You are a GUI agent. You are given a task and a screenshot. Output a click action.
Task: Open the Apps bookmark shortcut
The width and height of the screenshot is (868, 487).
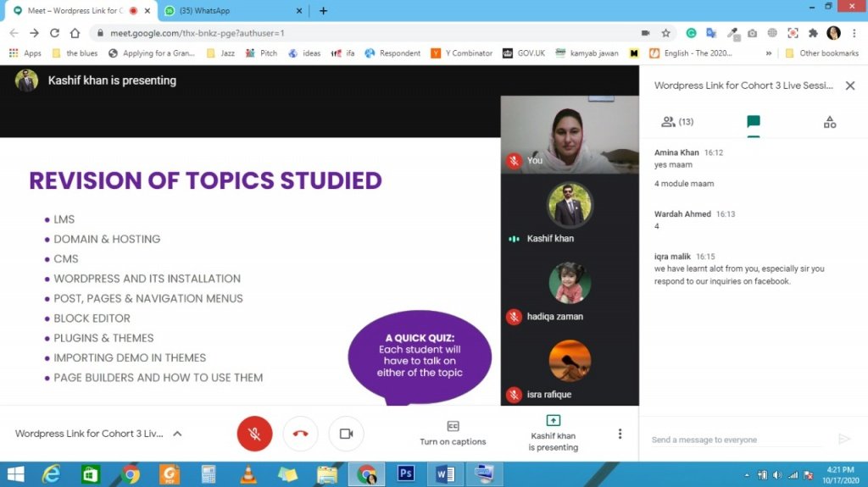[25, 53]
